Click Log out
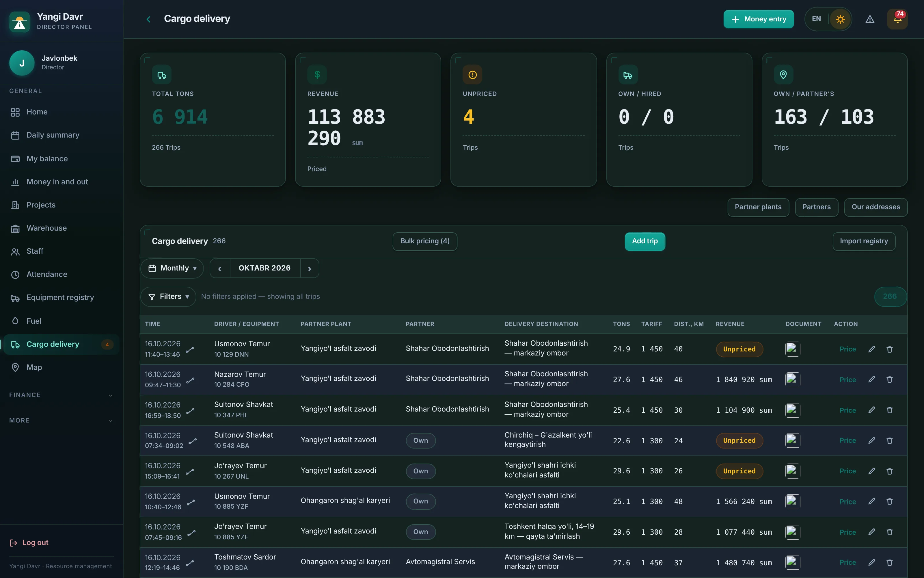 point(29,542)
